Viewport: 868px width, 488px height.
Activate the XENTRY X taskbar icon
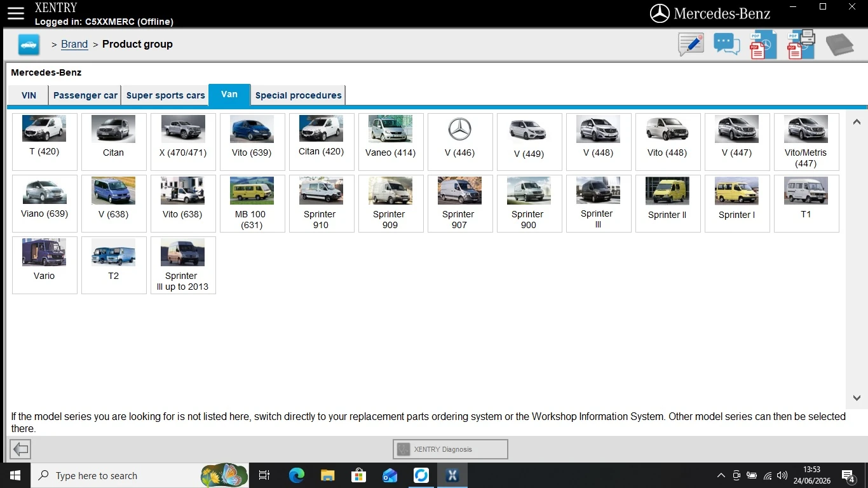tap(452, 475)
